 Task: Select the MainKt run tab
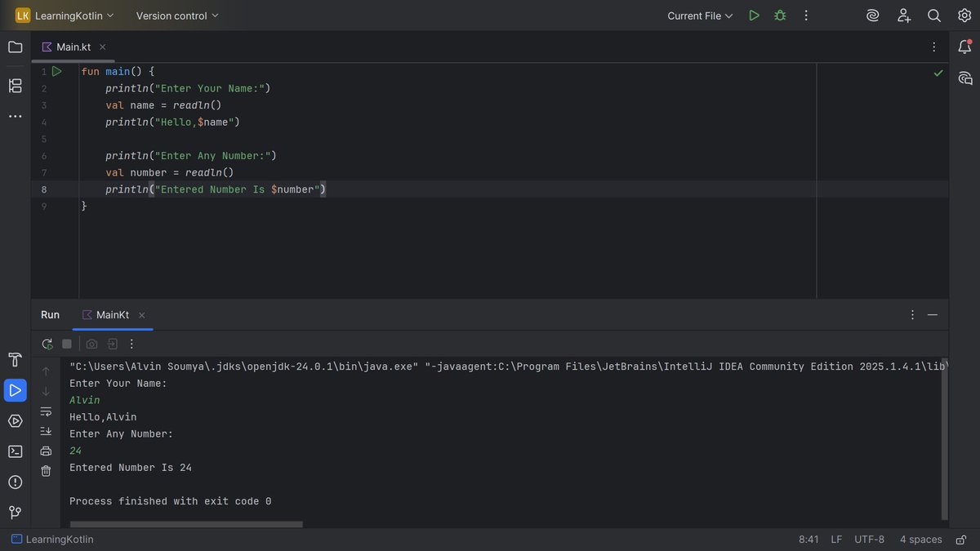click(113, 315)
